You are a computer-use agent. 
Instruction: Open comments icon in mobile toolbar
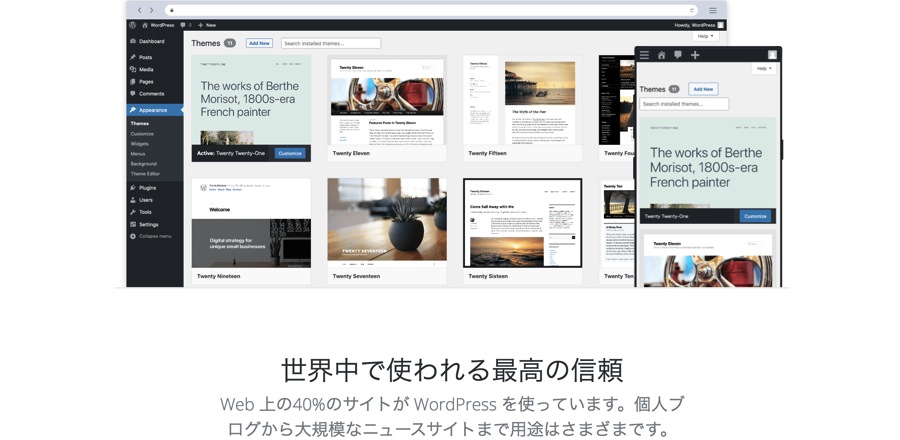coord(678,55)
